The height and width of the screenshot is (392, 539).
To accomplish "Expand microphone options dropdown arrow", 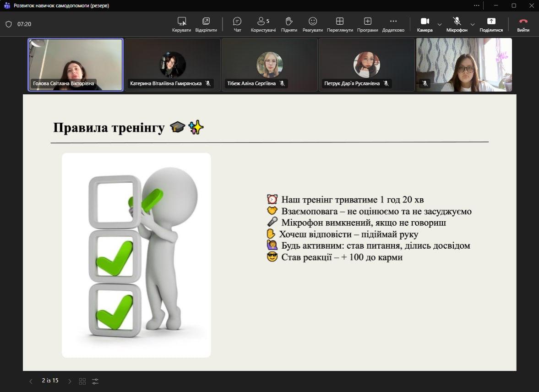I will (473, 24).
